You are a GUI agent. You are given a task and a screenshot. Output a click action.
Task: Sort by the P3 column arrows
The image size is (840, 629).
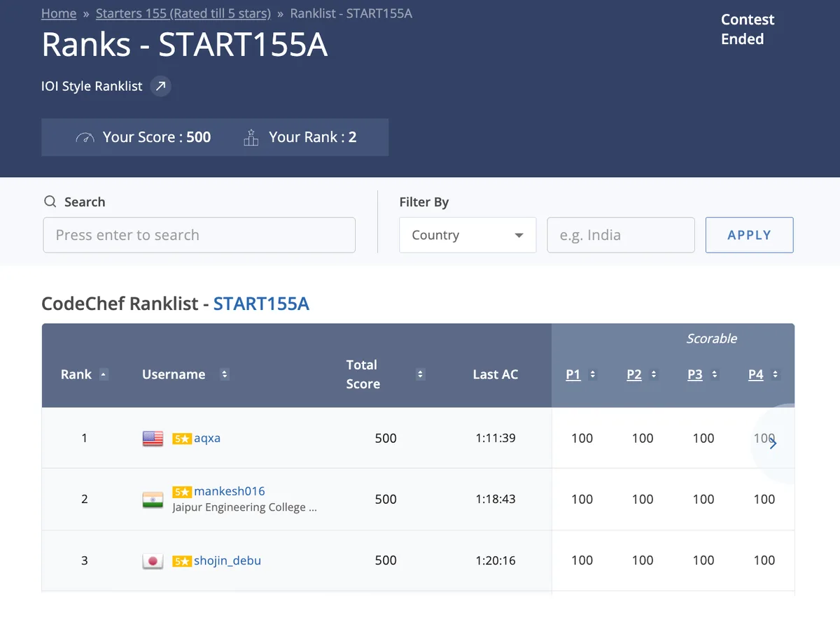coord(715,374)
